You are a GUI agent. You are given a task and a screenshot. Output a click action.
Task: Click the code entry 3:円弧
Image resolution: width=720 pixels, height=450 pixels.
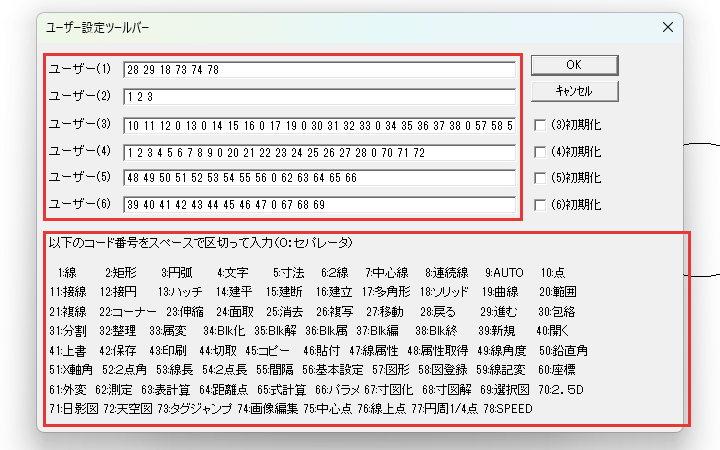pyautogui.click(x=177, y=273)
